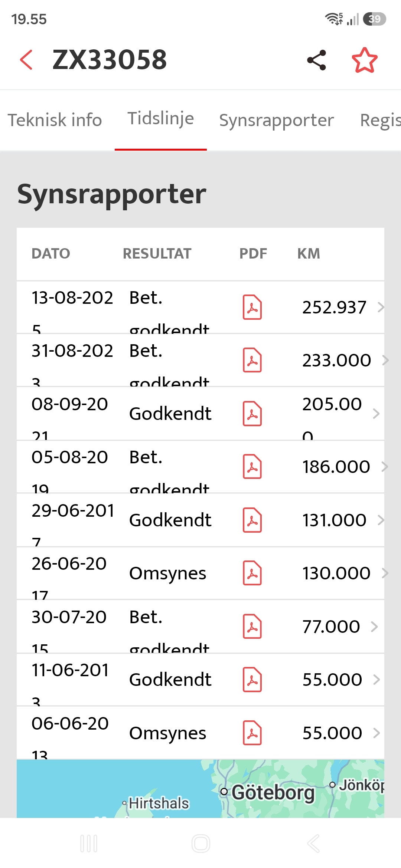
Task: Open PDF for the 186.000 km inspection
Action: 252,467
